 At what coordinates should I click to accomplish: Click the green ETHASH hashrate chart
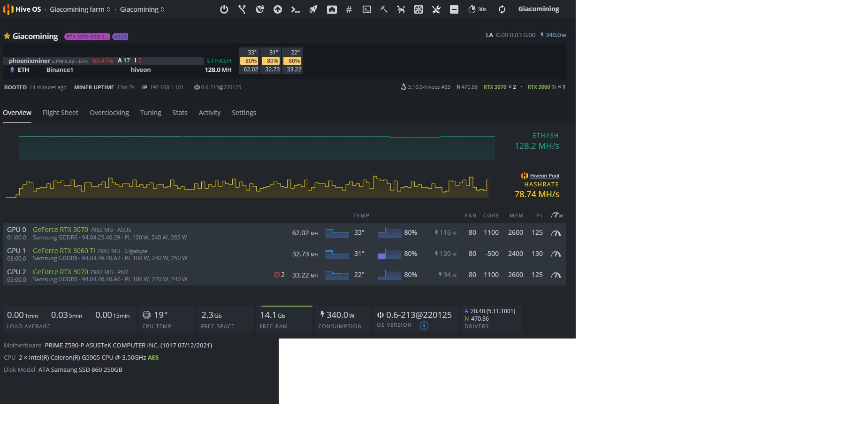[x=257, y=148]
